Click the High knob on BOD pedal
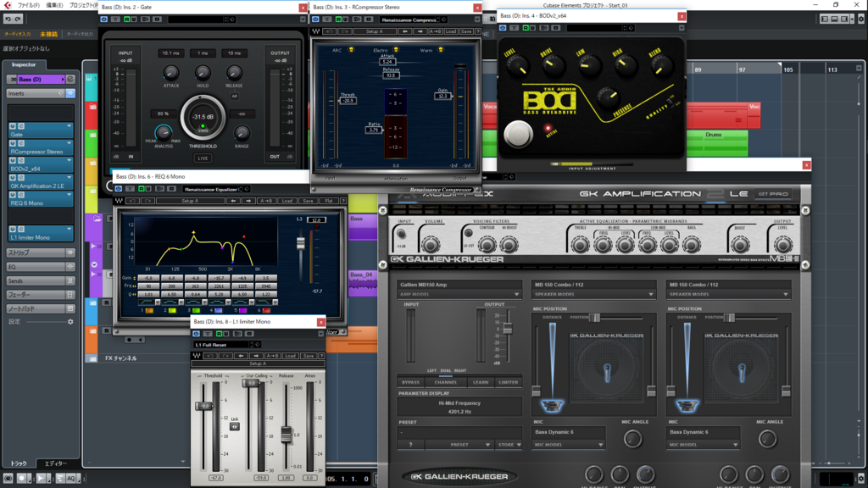This screenshot has height=488, width=868. tap(626, 66)
